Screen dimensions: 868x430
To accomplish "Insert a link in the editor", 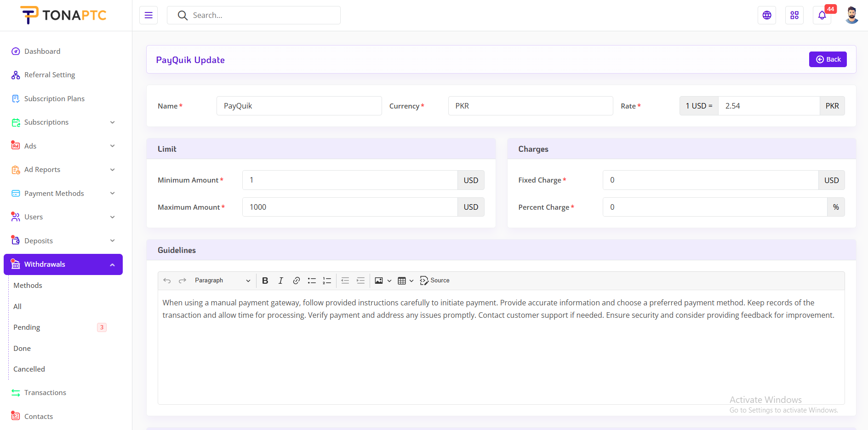I will click(297, 281).
